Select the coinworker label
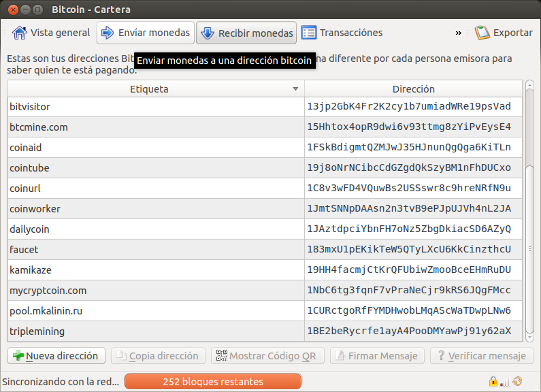541x392 pixels. pyautogui.click(x=35, y=209)
